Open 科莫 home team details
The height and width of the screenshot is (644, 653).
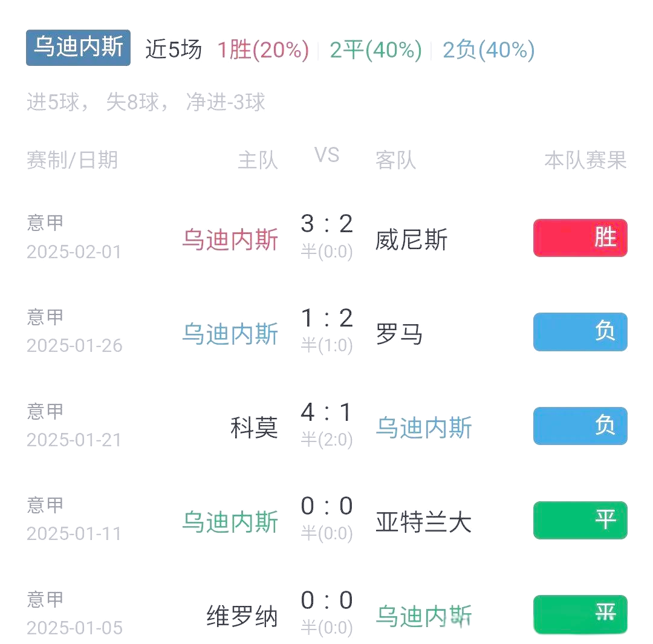pos(254,429)
